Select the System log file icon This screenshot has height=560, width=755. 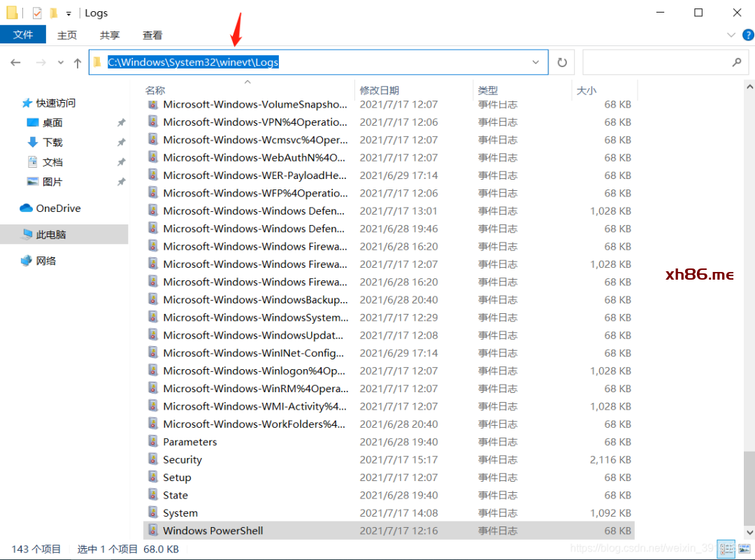click(152, 512)
